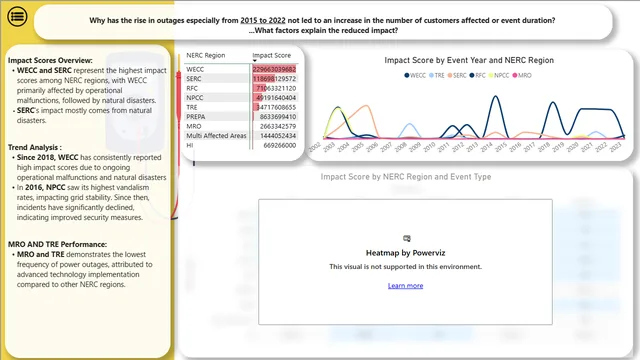Click the impact score value 8633699410
Image resolution: width=640 pixels, height=360 pixels.
coord(278,117)
